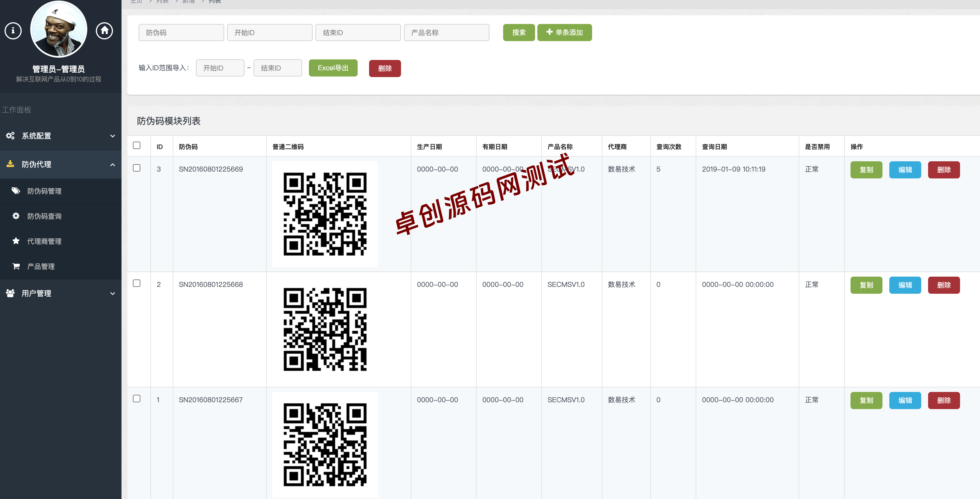Open the administrator profile avatar
Viewport: 980px width, 499px height.
pos(58,29)
